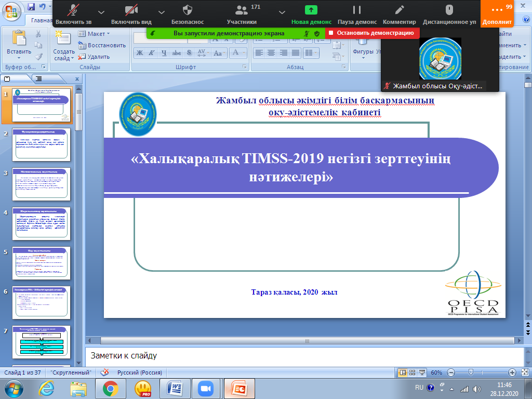Toggle text shadow (S) formatting
This screenshot has height=399, width=532.
coord(189,53)
